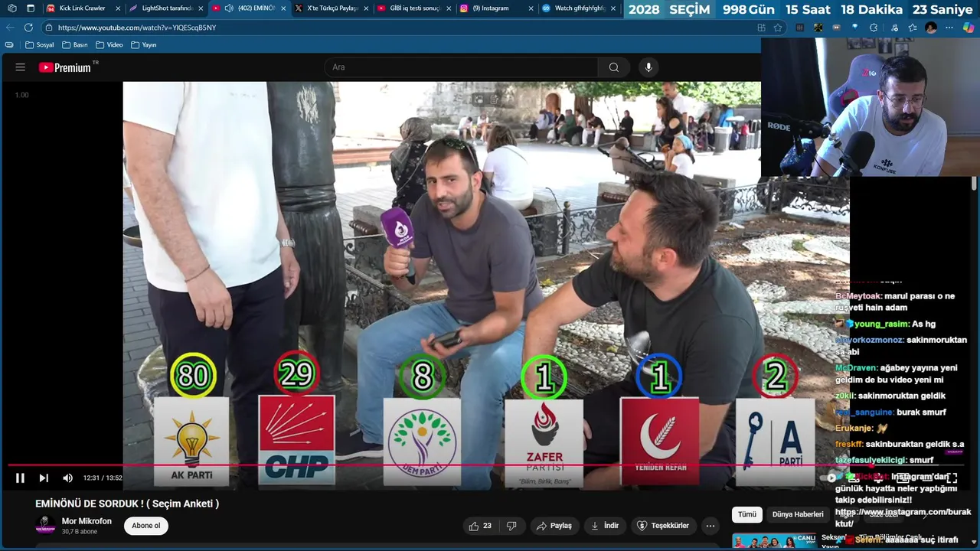Open Paylaş share dialog

click(554, 526)
